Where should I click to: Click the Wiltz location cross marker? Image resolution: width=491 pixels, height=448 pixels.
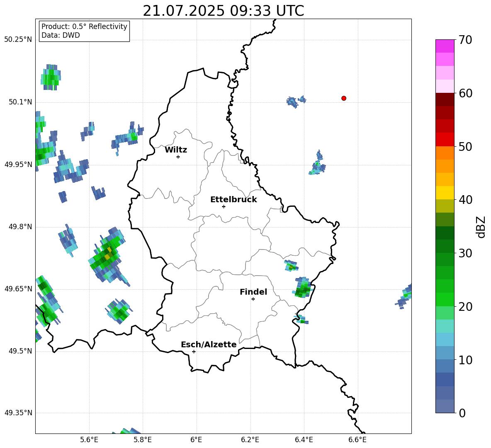[x=178, y=157]
